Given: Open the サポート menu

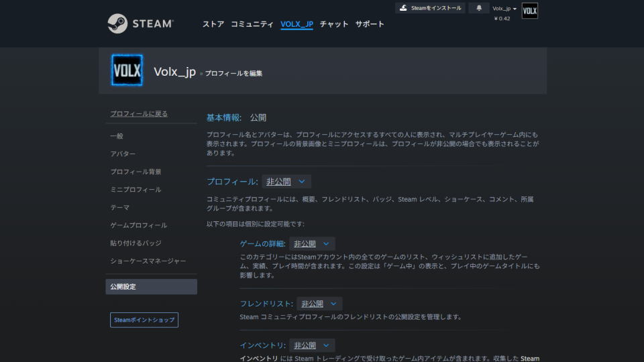Looking at the screenshot, I should (x=370, y=24).
